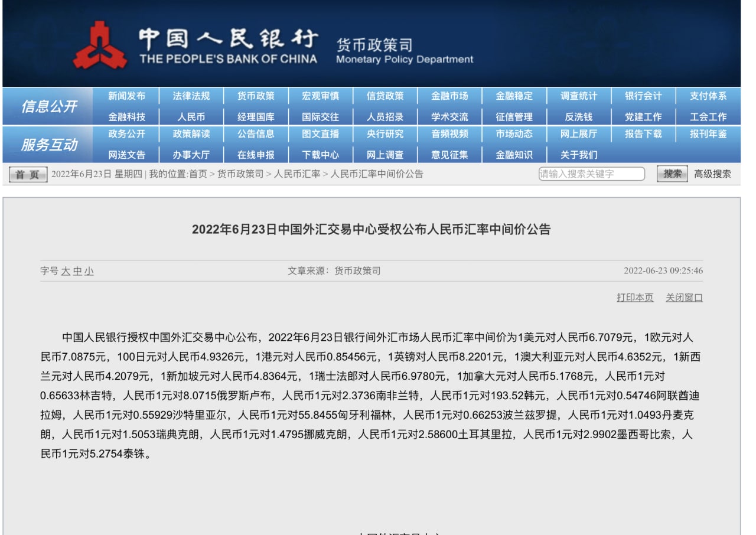756x535 pixels.
Task: Click the 服务互动 section header
Action: pyautogui.click(x=49, y=145)
